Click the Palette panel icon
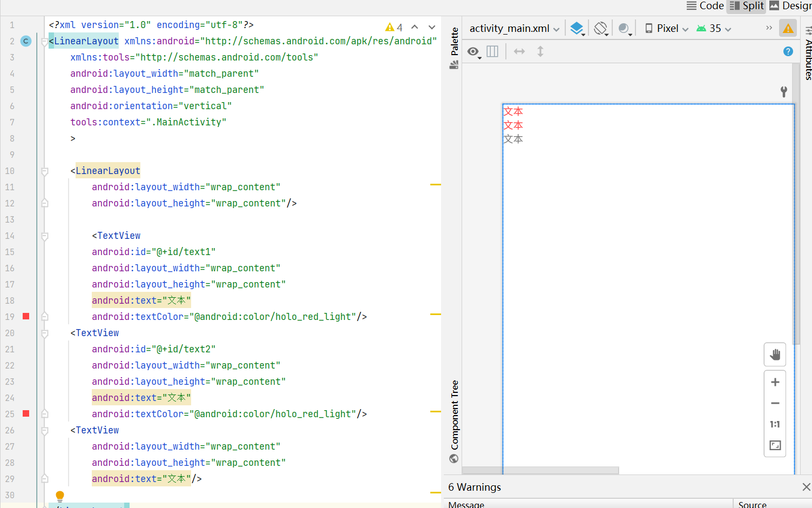Screen dimensions: 812x508 [454, 65]
